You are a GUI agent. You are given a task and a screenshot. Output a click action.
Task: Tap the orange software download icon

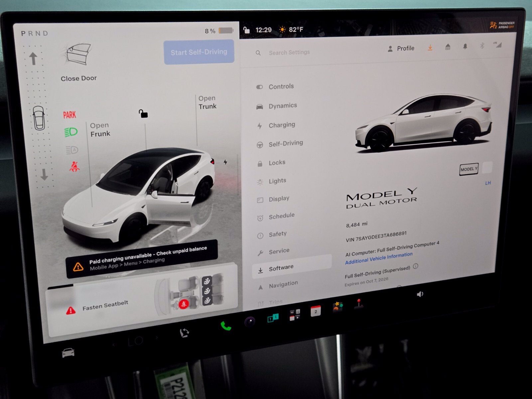(430, 48)
